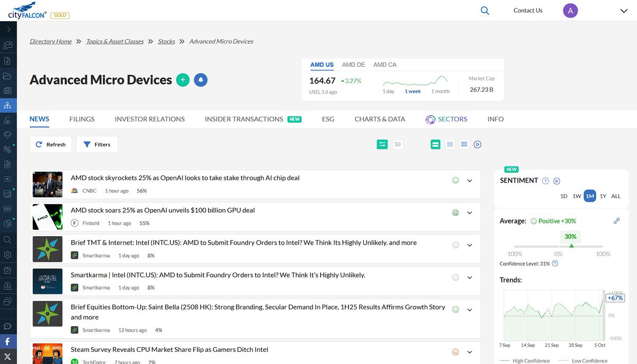The image size is (637, 364).
Task: Select the 1W sentiment period
Action: coord(576,196)
